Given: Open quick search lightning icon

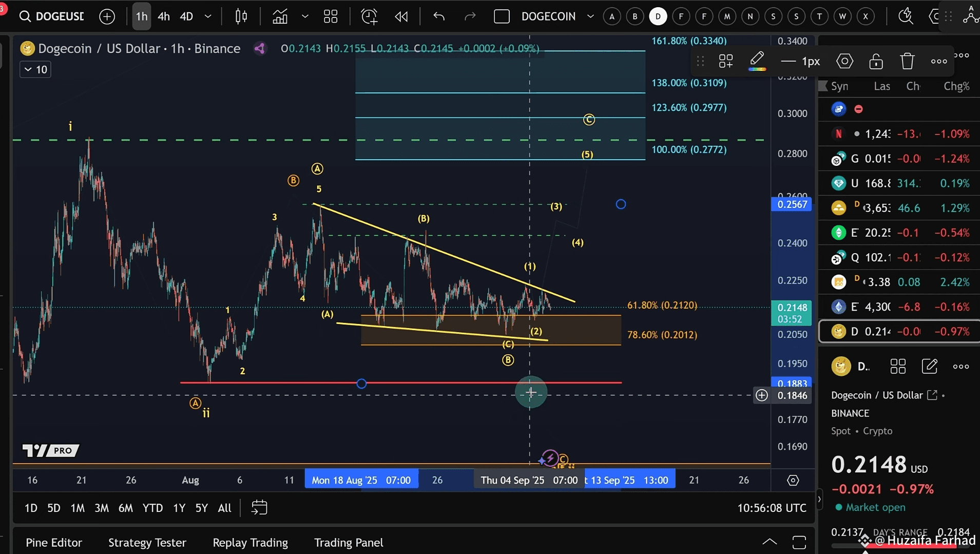Looking at the screenshot, I should [906, 16].
